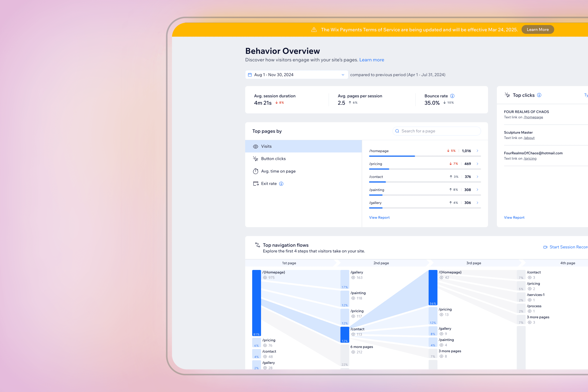Screen dimensions: 588x392
Task: Click the search magnifier icon
Action: point(397,131)
